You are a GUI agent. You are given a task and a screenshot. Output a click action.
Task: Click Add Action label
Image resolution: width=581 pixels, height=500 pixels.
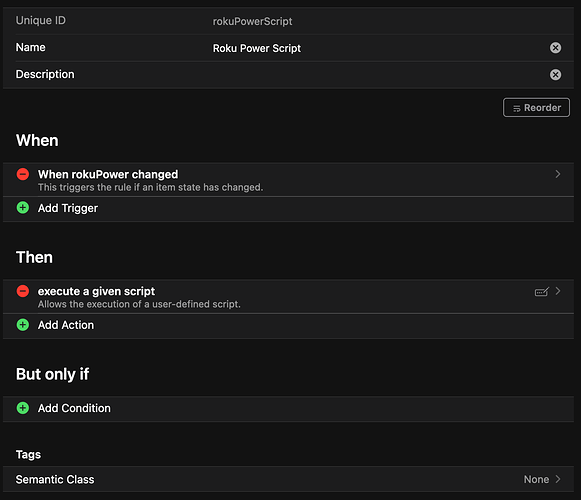click(x=66, y=325)
